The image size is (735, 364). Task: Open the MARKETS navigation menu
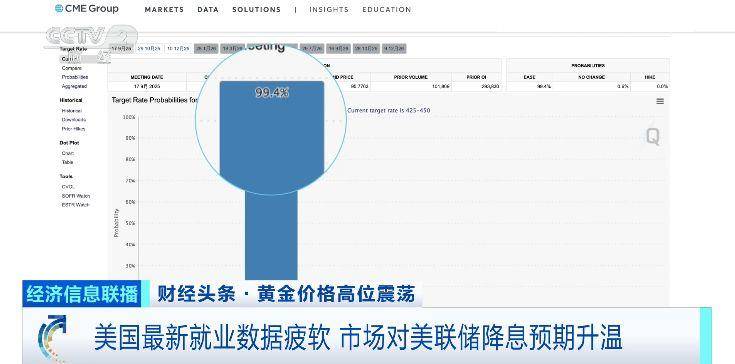tap(164, 9)
